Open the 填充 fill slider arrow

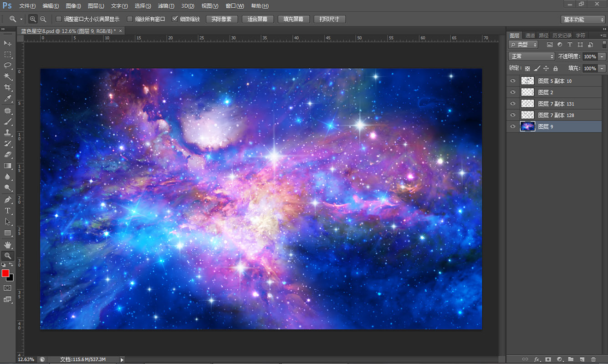603,68
